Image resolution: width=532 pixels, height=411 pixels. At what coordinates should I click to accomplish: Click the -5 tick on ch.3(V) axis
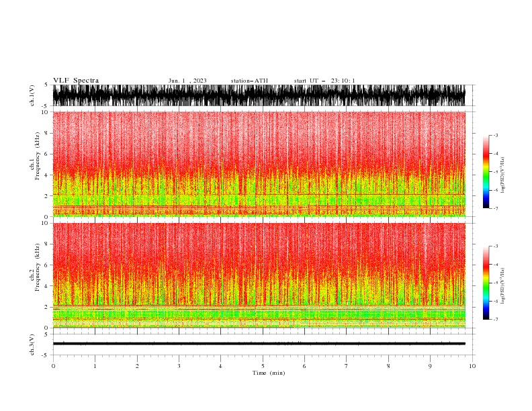pos(45,355)
